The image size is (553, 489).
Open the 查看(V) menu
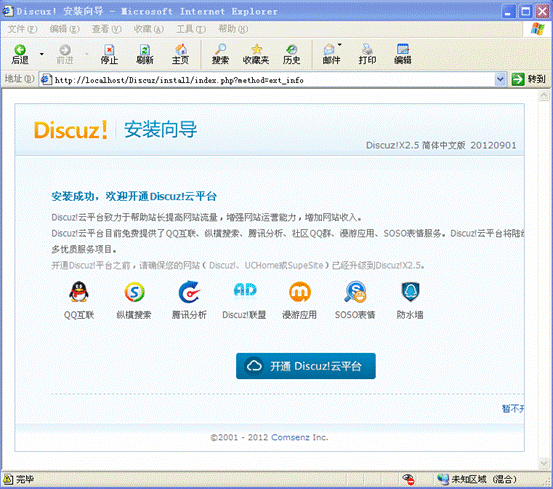tap(107, 29)
